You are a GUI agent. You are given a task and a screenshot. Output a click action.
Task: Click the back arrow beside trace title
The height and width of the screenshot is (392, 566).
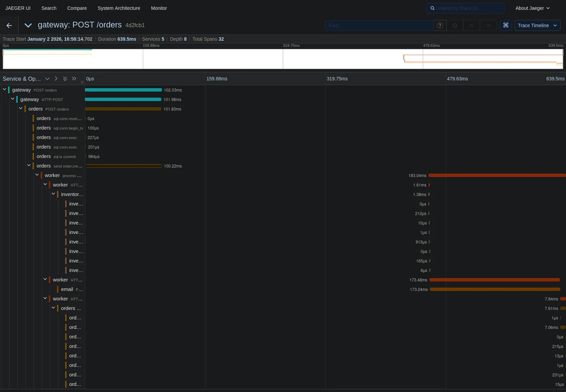coord(9,25)
